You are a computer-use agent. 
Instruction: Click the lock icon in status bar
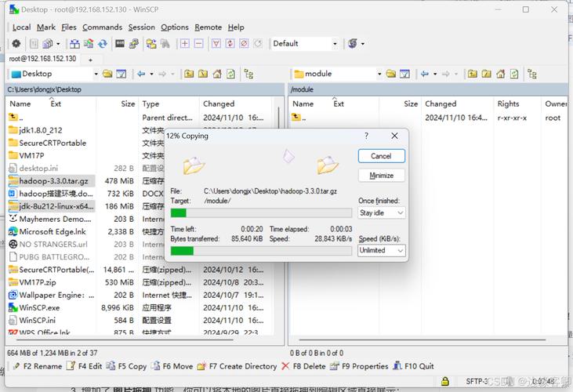click(445, 381)
